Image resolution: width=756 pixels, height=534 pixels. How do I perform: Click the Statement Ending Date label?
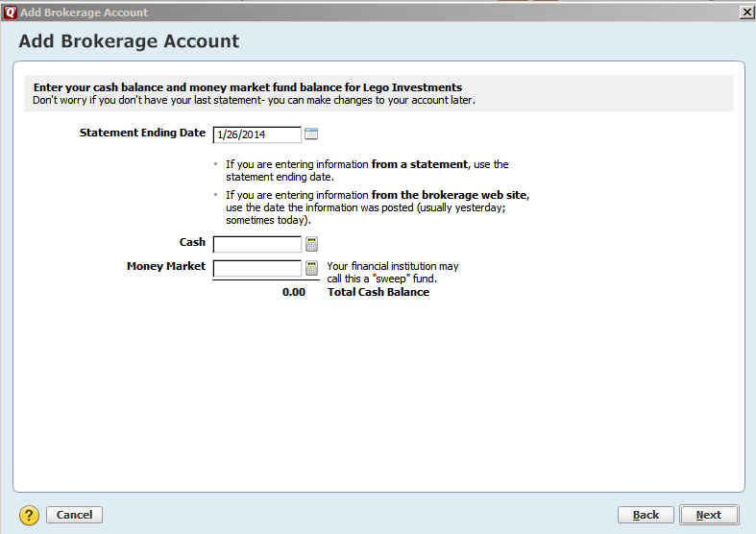pyautogui.click(x=143, y=133)
